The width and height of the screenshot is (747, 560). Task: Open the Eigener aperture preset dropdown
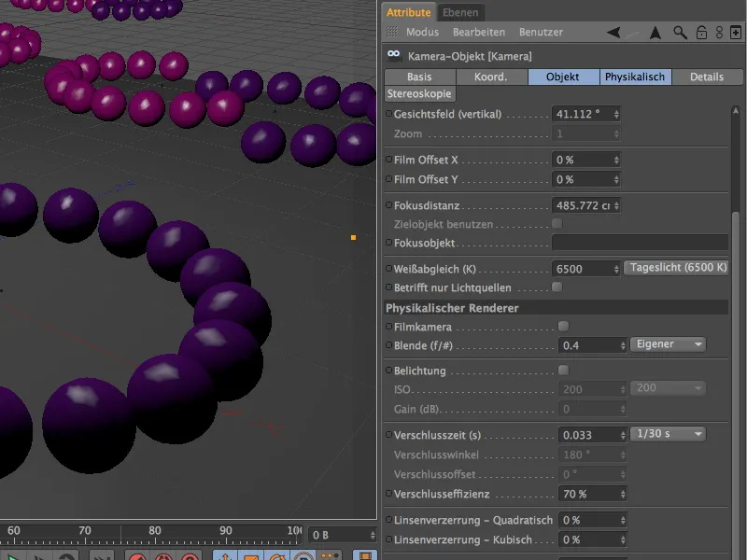pos(668,344)
